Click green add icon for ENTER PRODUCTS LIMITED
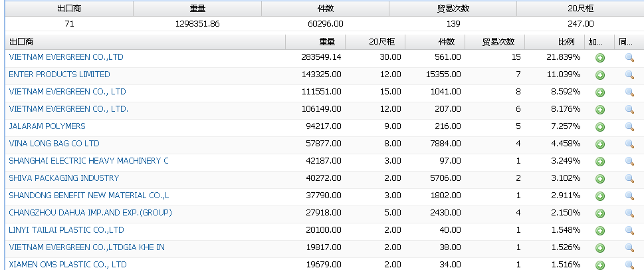 600,75
